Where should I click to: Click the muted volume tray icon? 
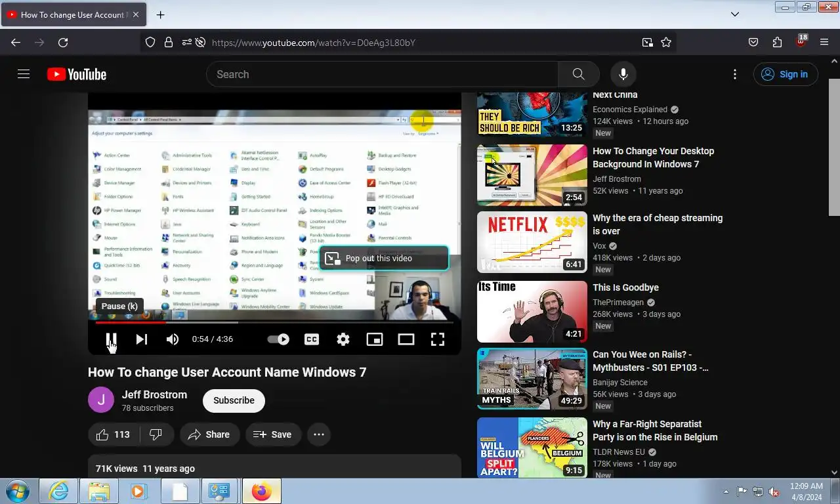(x=774, y=492)
